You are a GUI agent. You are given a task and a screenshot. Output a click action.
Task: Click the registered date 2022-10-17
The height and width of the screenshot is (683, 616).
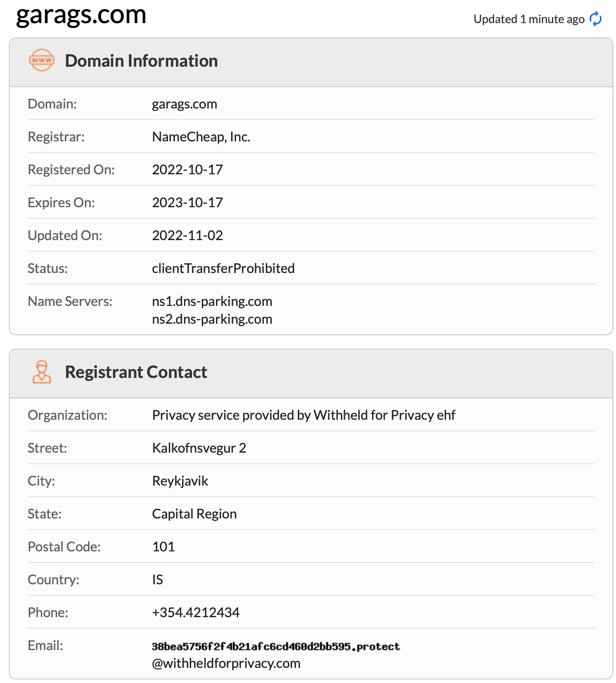point(188,170)
